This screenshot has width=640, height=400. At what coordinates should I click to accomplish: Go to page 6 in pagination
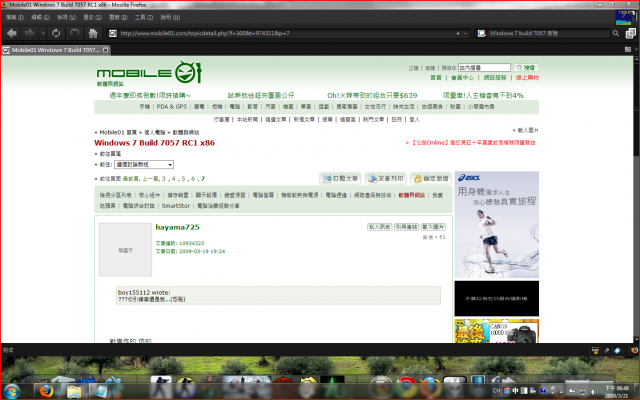coord(193,179)
